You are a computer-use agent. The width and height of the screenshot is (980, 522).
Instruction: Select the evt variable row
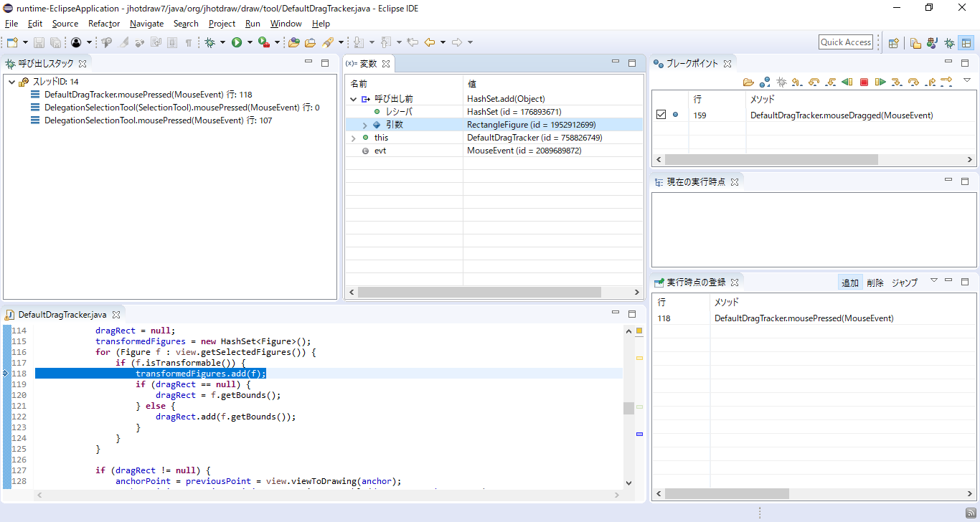494,151
